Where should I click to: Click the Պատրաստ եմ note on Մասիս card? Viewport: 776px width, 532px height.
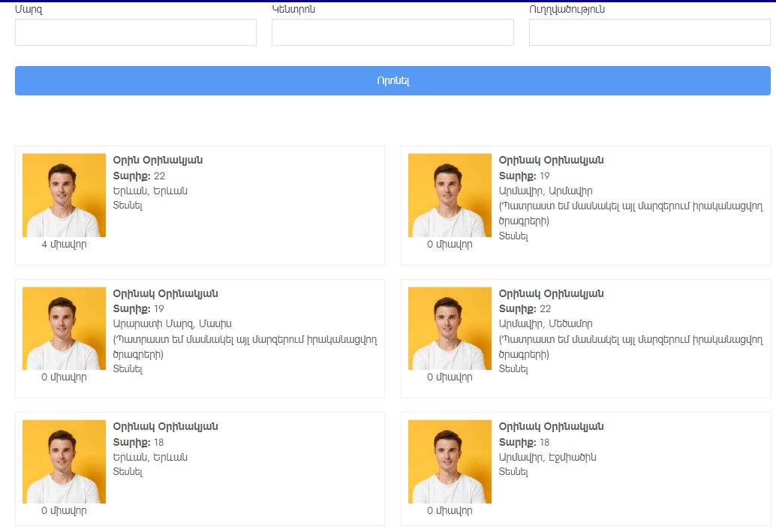click(x=245, y=347)
